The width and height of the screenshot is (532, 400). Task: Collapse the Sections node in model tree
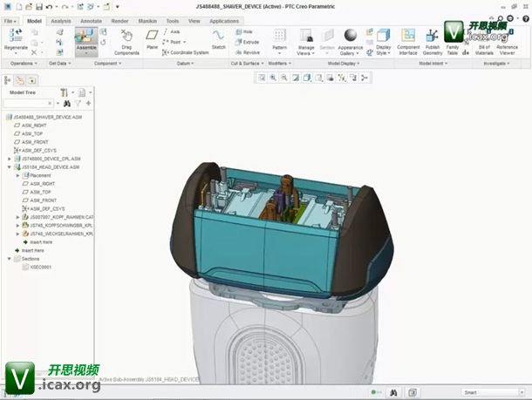click(x=10, y=259)
